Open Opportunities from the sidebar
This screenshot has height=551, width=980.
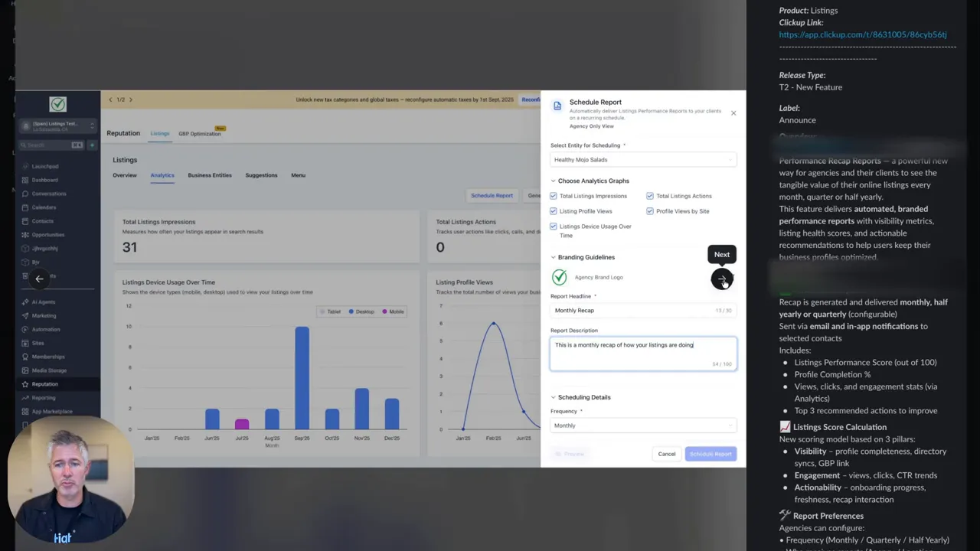[x=48, y=234]
